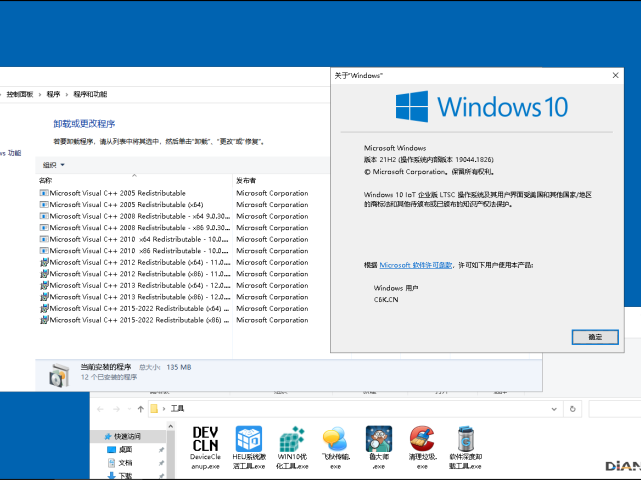
Task: Click the 12 个已安装的程序 status text
Action: point(109,377)
